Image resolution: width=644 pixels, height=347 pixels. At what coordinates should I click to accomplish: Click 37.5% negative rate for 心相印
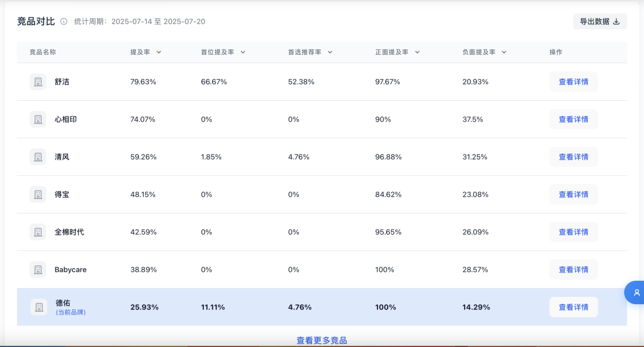coord(473,119)
